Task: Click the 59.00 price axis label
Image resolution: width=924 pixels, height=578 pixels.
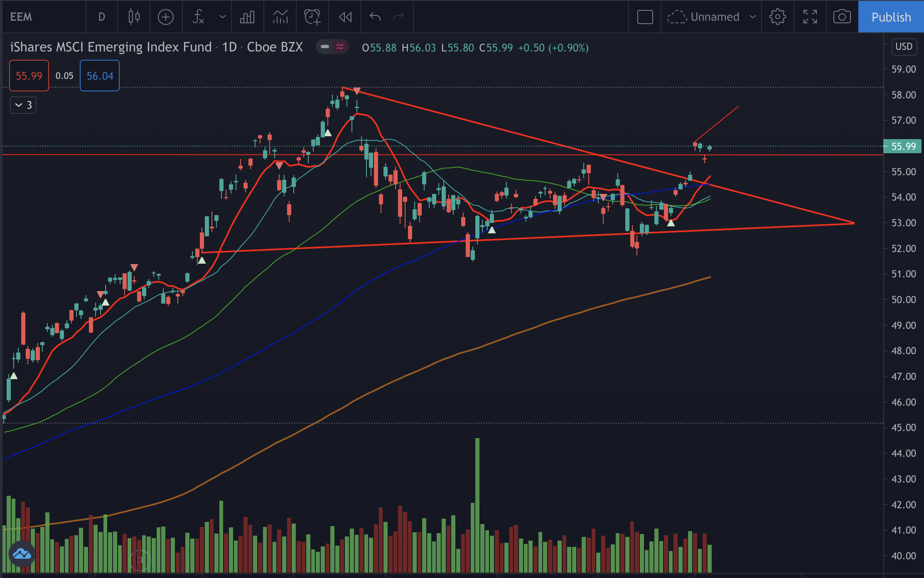Action: (x=904, y=69)
